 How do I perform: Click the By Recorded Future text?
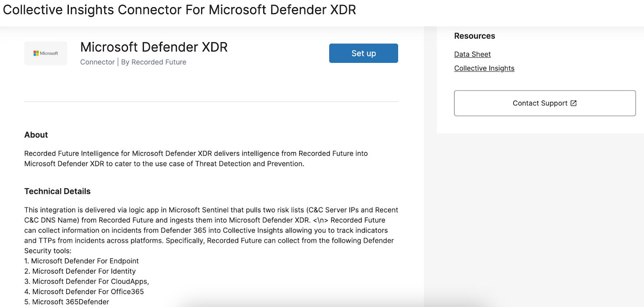(x=153, y=62)
